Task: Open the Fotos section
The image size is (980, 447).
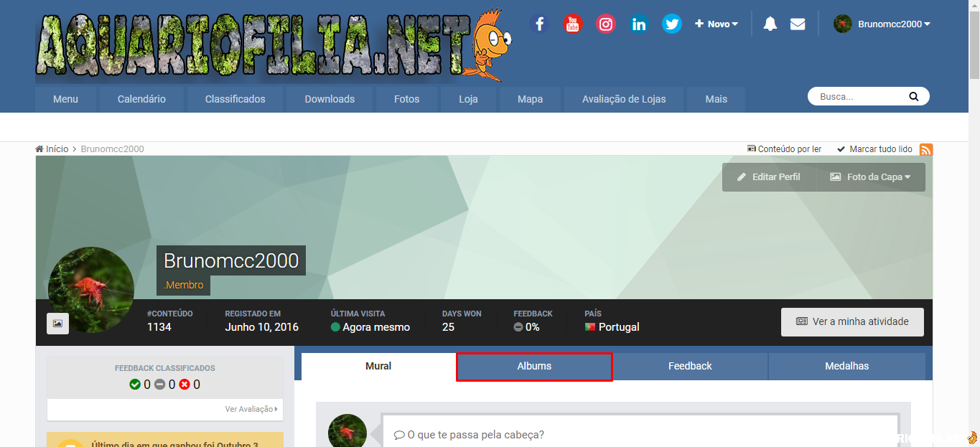Action: coord(406,99)
